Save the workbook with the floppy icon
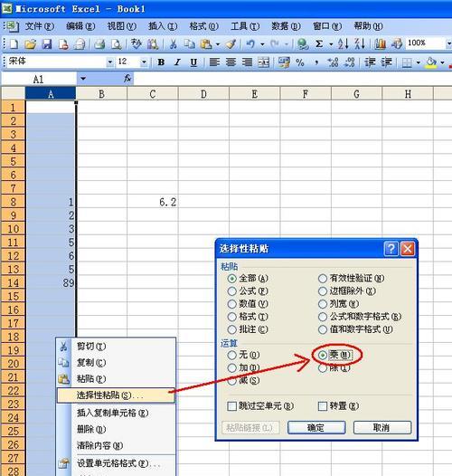Viewport: 452px width, 476px height. coord(47,44)
